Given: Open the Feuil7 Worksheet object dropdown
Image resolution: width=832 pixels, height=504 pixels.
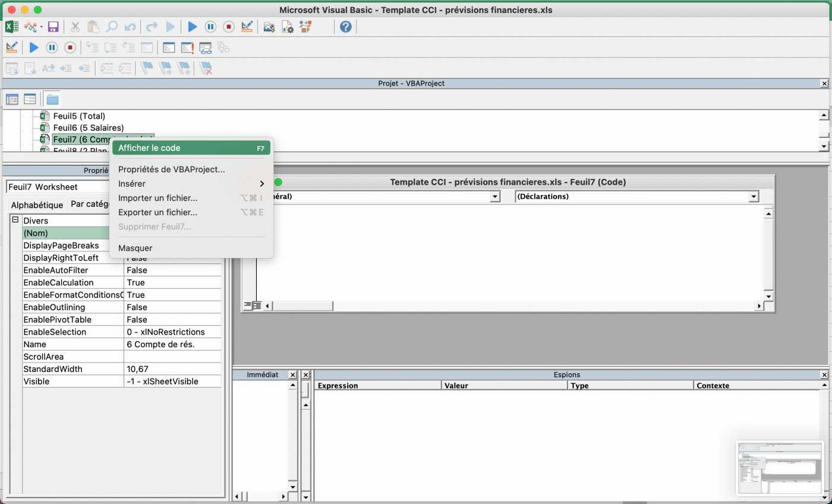Looking at the screenshot, I should [59, 187].
